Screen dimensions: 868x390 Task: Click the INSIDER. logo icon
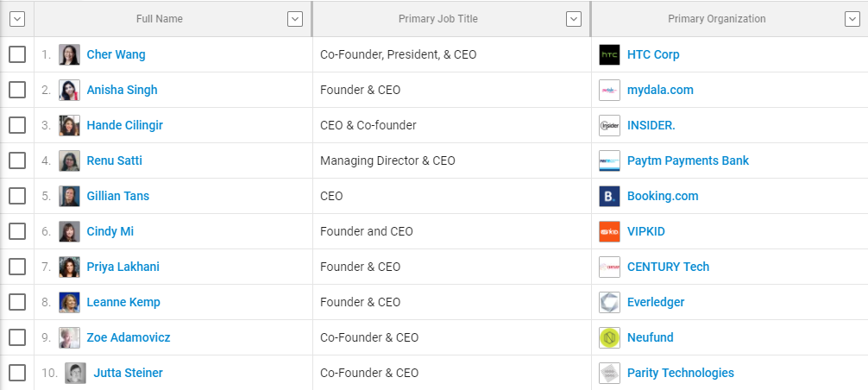pos(609,126)
